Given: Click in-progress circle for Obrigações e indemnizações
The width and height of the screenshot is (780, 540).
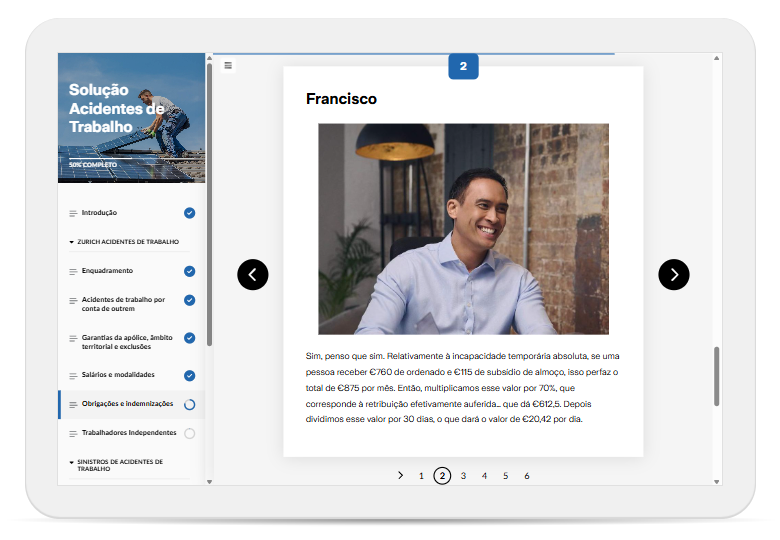Looking at the screenshot, I should (190, 404).
